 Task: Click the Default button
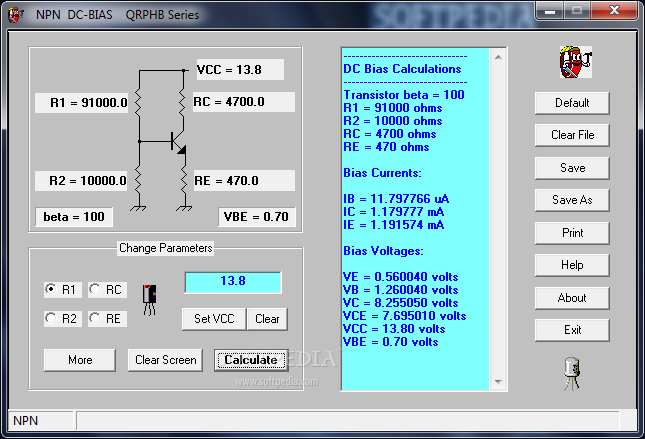[572, 103]
